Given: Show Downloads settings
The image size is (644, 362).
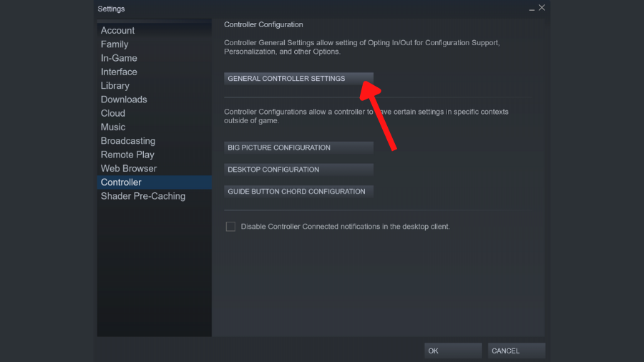Looking at the screenshot, I should pos(155,99).
